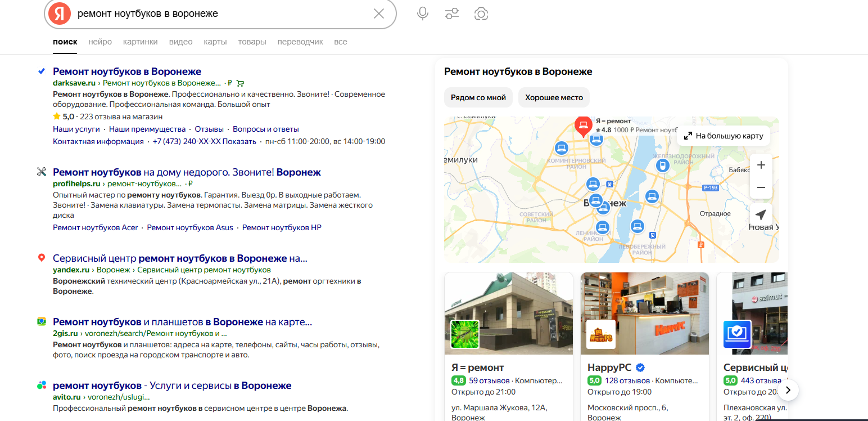Switch to the 'видео' tab
The image size is (868, 421).
tap(181, 42)
